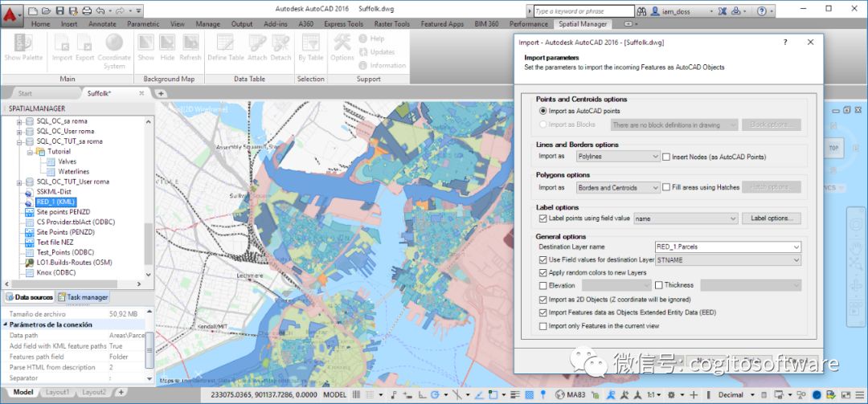Click the Import icon in Main ribbon panel
The height and width of the screenshot is (404, 868).
click(x=62, y=43)
